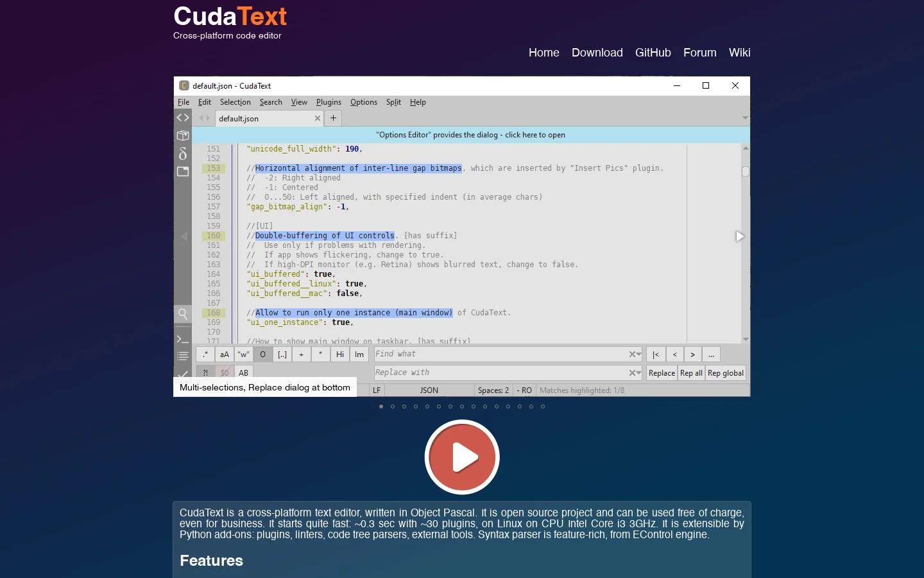Click the Rep global button
Screen dimensions: 924x578
[726, 373]
